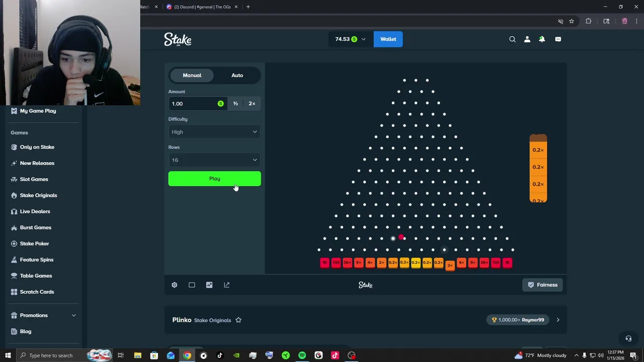Open the Rows dropdown set to 16

pos(214,160)
